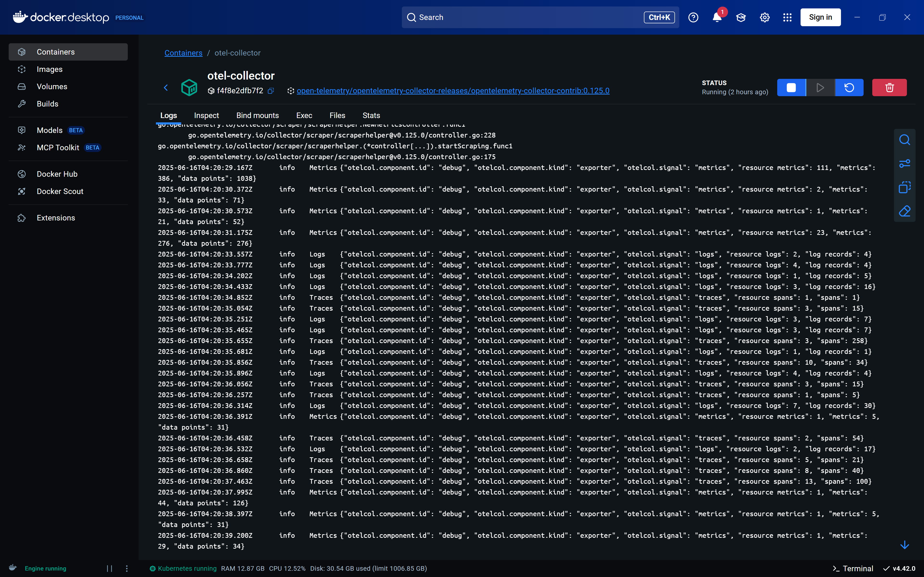Go back with the left chevron

pyautogui.click(x=166, y=87)
